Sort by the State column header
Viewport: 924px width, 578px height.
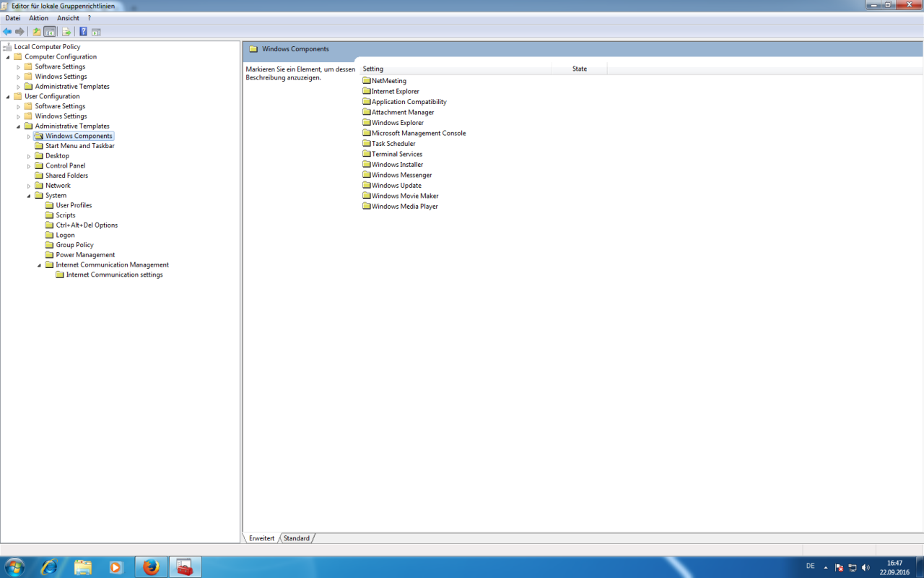coord(580,69)
